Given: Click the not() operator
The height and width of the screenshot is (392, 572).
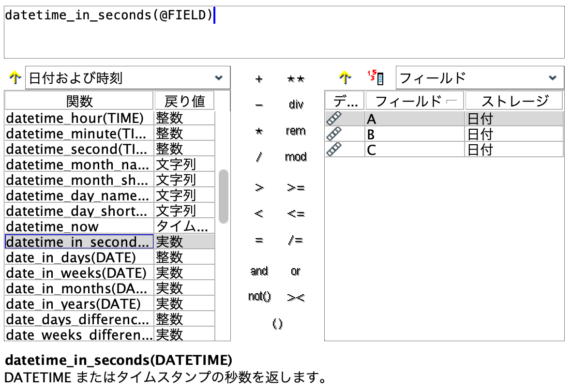Looking at the screenshot, I should coord(260,298).
